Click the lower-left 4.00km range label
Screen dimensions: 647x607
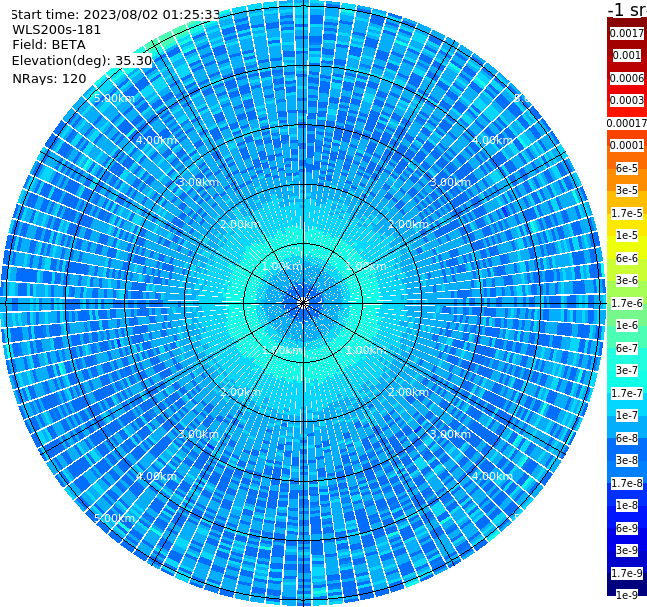tap(156, 476)
